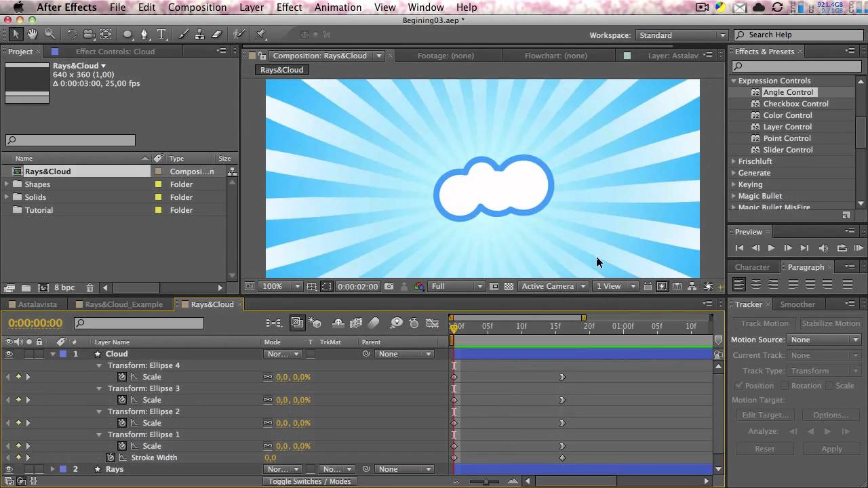Select the Pan Behind tool
Screen dimensions: 868x488
pyautogui.click(x=106, y=35)
